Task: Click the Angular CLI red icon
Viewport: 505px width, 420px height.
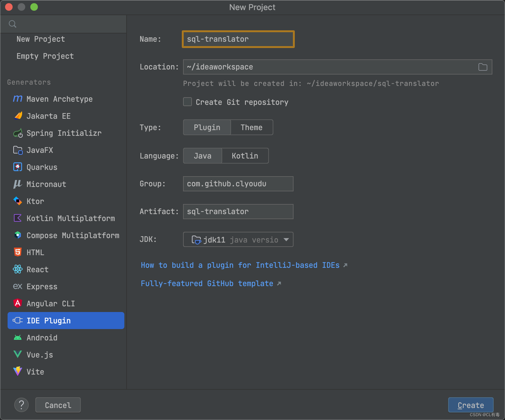Action: pos(18,303)
